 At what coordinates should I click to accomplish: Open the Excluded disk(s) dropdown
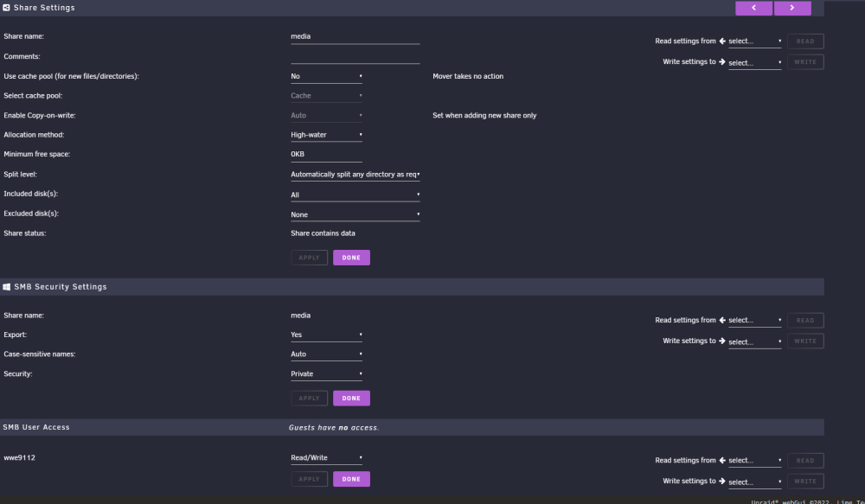coord(356,214)
